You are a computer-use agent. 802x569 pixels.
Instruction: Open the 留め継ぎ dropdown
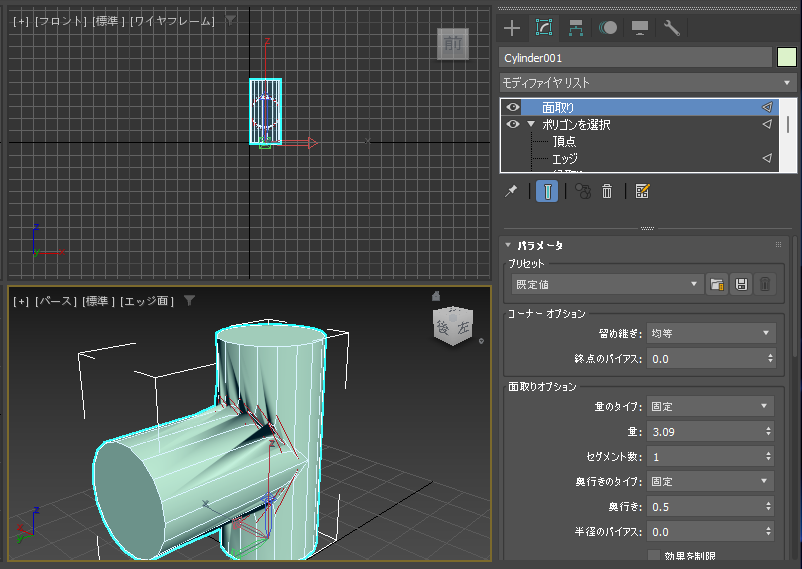711,333
